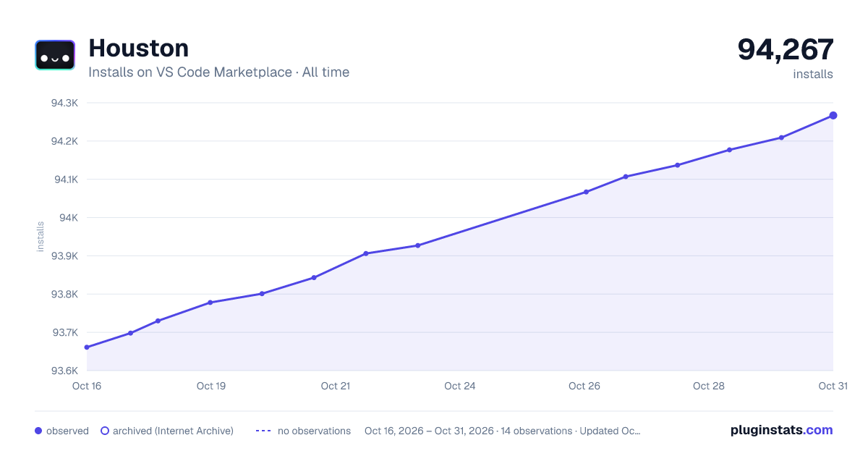Screen dimensions: 868x456
Task: Click the 94,267 total installs figure
Action: click(x=786, y=49)
